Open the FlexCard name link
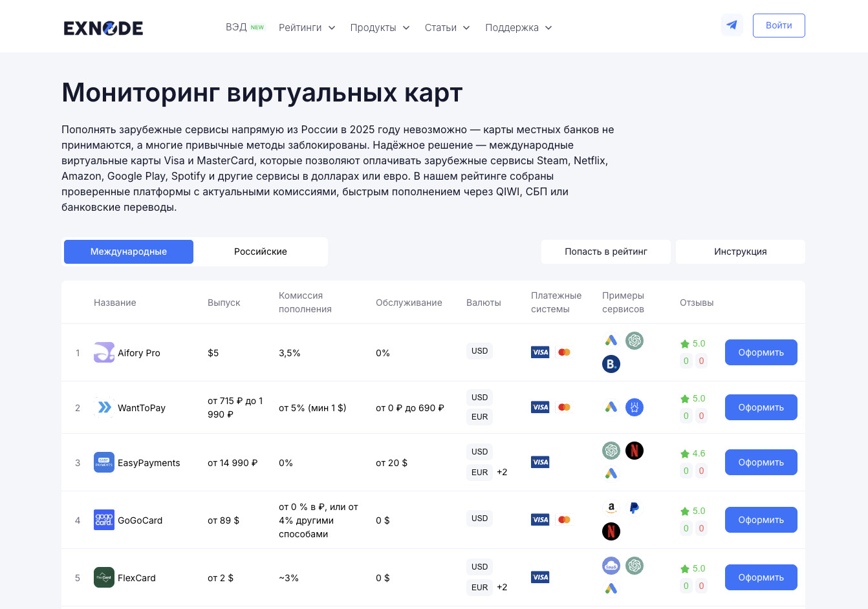The height and width of the screenshot is (609, 868). (136, 578)
